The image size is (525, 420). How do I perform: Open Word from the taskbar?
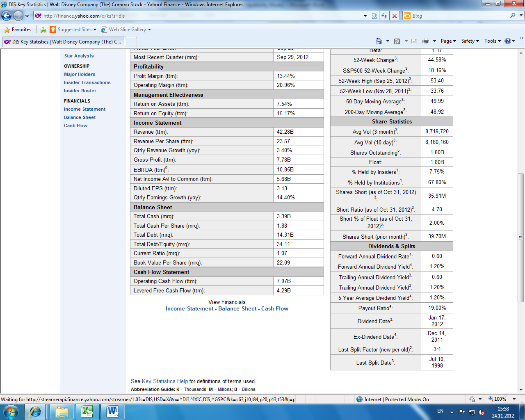click(x=112, y=411)
